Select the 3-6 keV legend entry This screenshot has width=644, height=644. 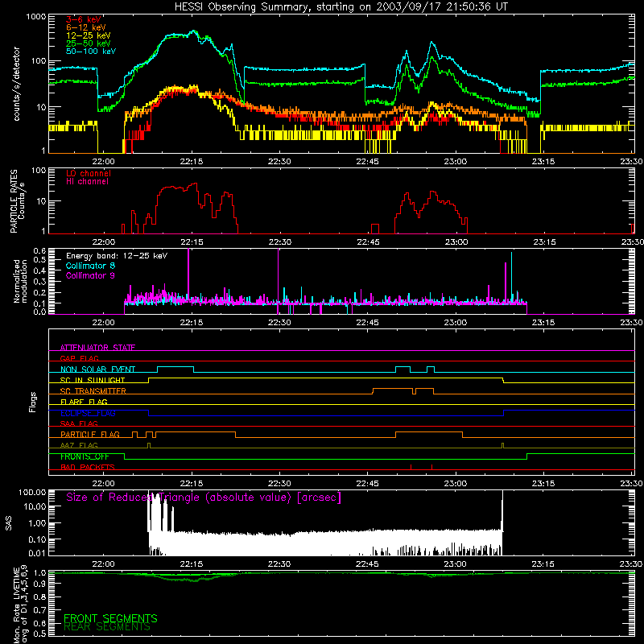coord(84,19)
